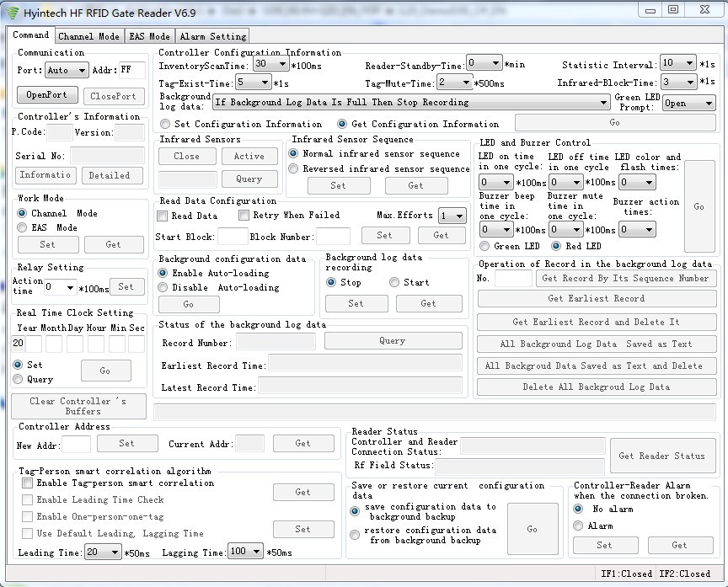Click Active in Infrared Sensors
Screen dimensions: 728x587
click(x=249, y=157)
